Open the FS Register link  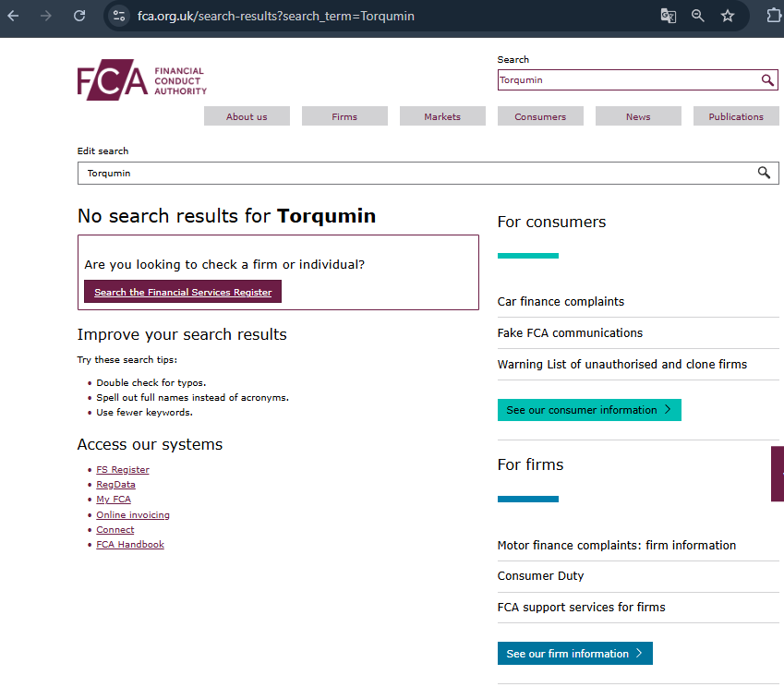click(123, 469)
